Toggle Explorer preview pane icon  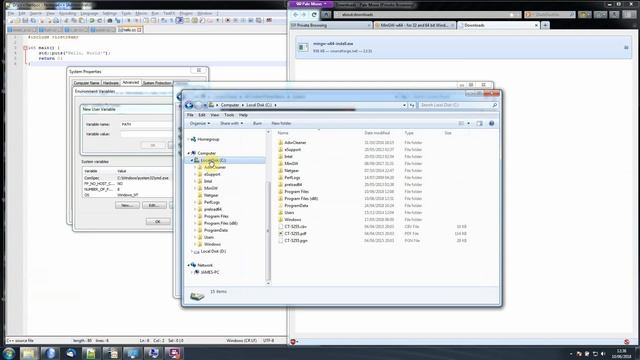[x=480, y=123]
